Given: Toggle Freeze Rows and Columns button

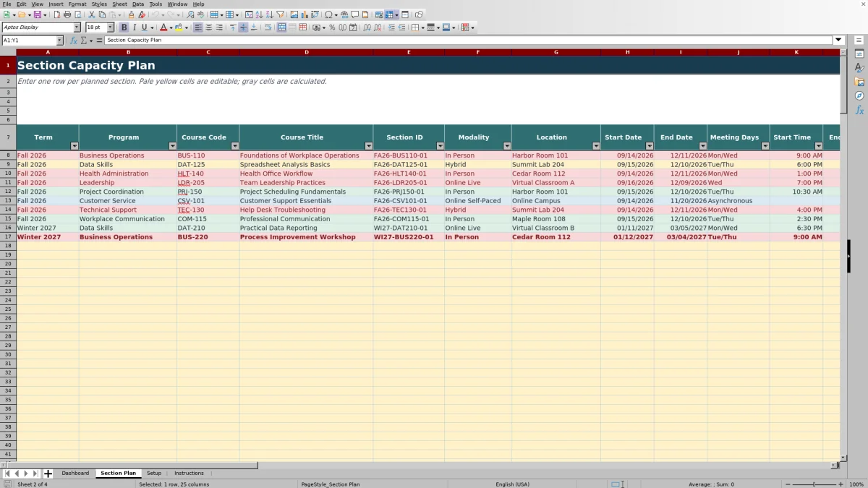Looking at the screenshot, I should pyautogui.click(x=391, y=14).
